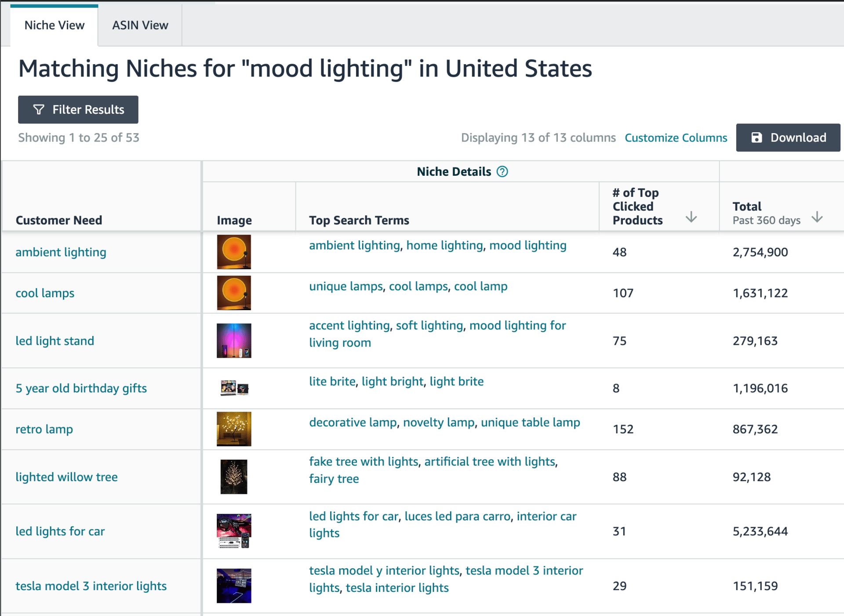
Task: Click the tesla interior lights thumbnail
Action: coord(234,586)
